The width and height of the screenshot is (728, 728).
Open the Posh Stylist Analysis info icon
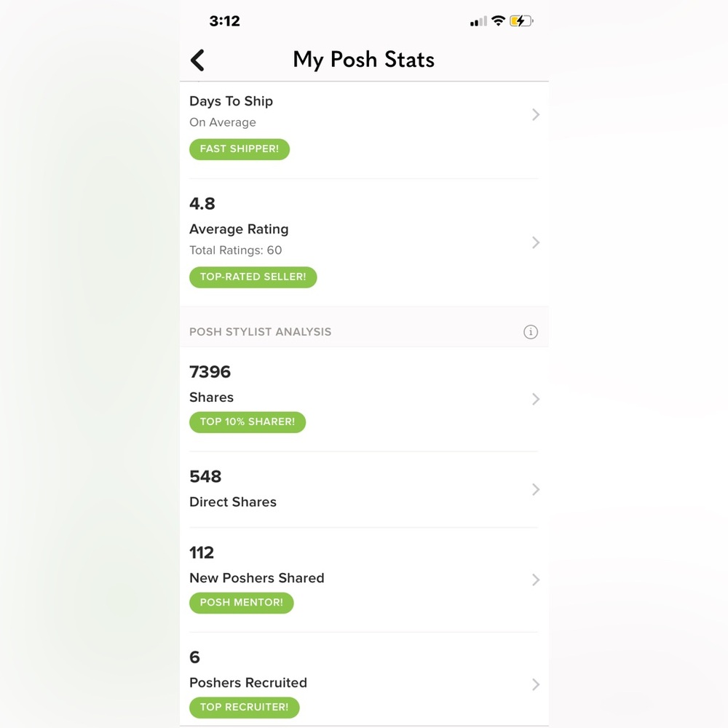(x=531, y=332)
